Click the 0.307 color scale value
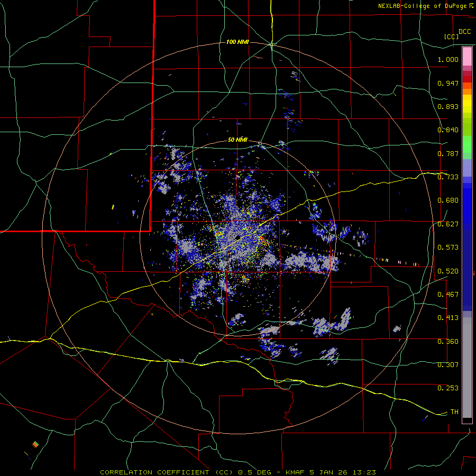The width and height of the screenshot is (476, 476). [448, 365]
